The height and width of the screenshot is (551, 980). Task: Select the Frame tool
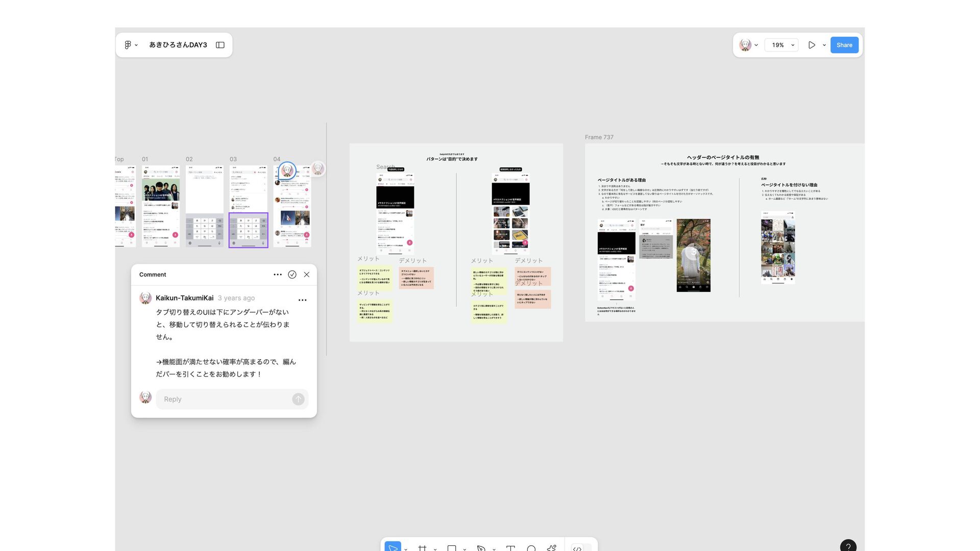(422, 548)
